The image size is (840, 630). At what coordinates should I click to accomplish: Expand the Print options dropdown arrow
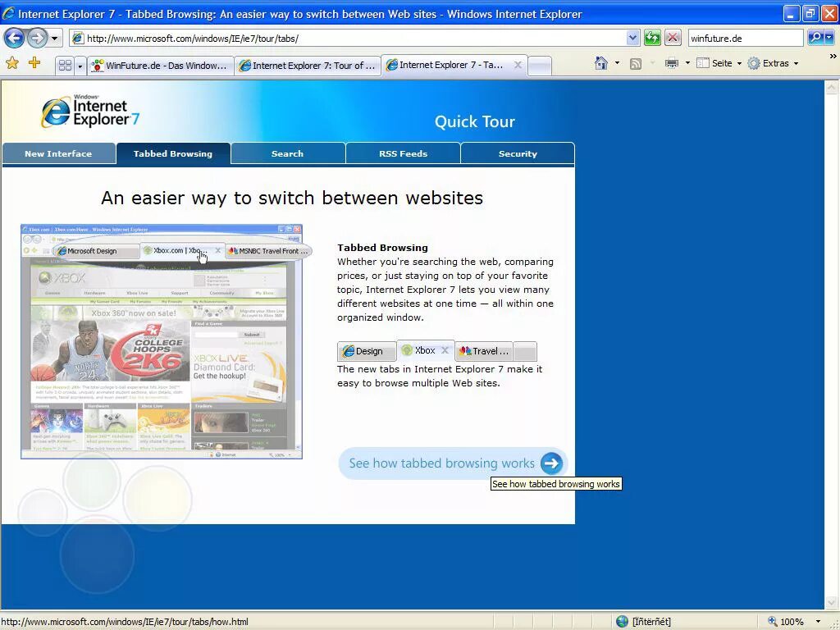(x=688, y=63)
